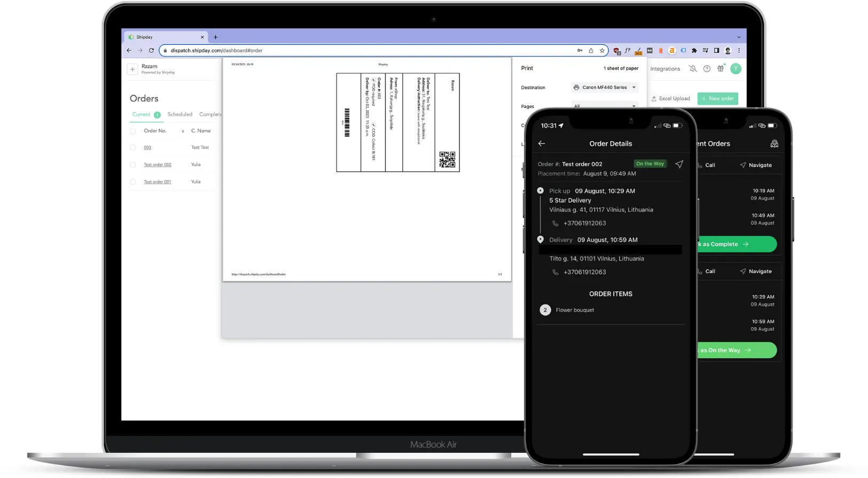Open the Destination printer dropdown

(605, 87)
